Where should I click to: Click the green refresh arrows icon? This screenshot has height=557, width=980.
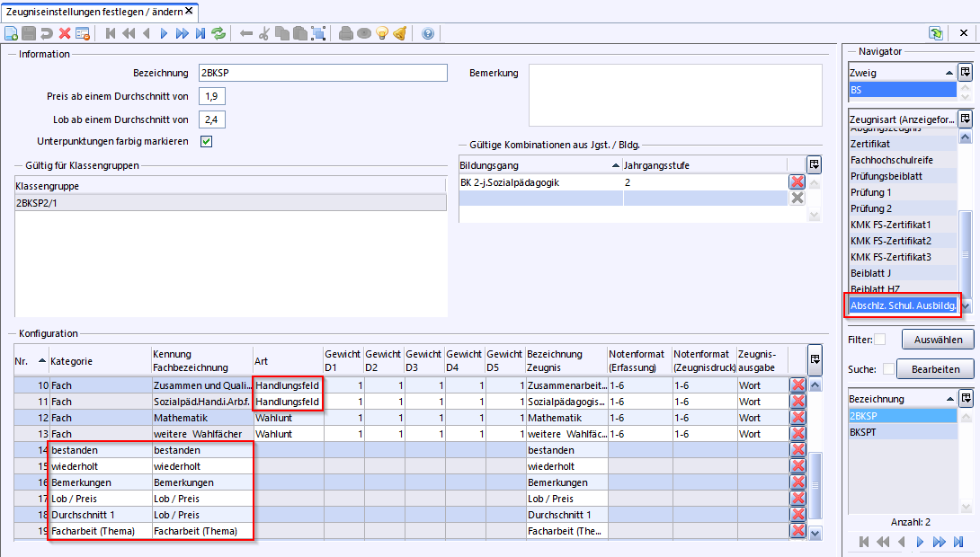218,33
